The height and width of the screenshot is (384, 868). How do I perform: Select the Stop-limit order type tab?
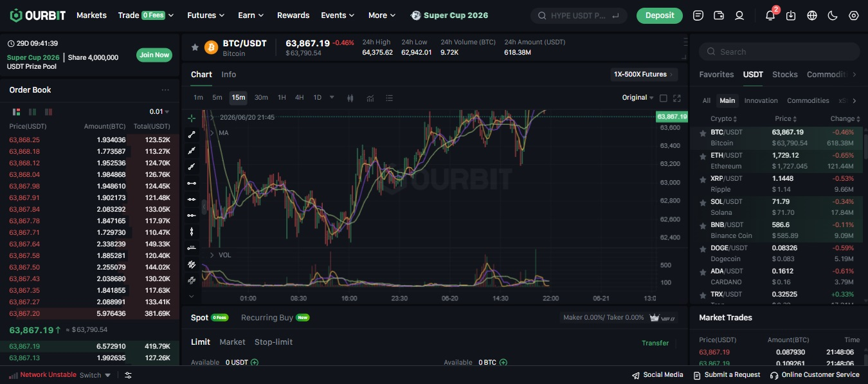point(273,342)
